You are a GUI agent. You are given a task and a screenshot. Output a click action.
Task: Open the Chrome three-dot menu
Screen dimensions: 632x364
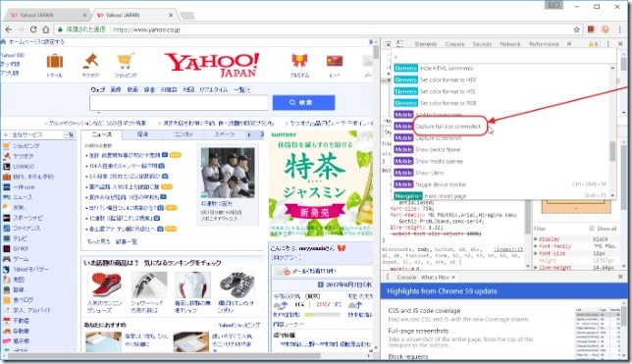click(x=619, y=29)
